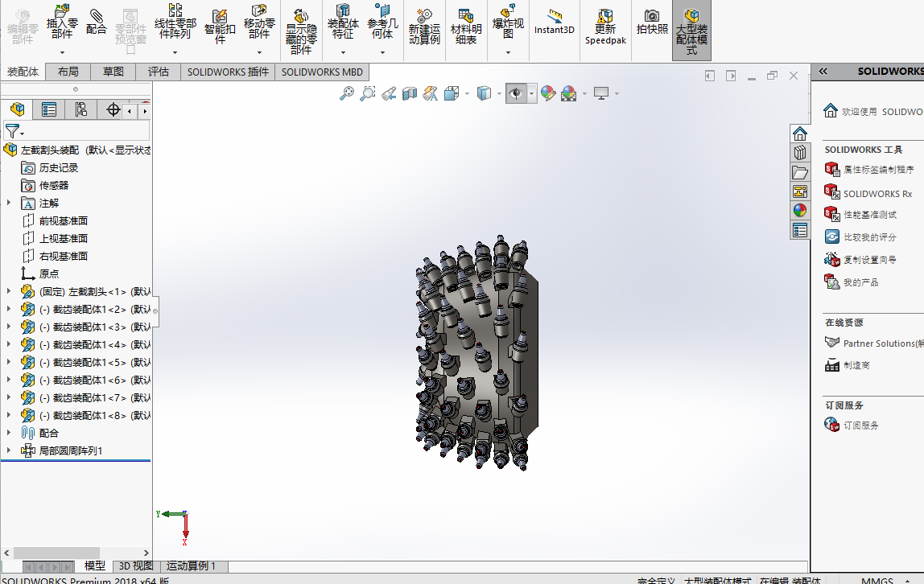This screenshot has height=584, width=924.
Task: Select Zoom to Area icon
Action: [x=367, y=93]
